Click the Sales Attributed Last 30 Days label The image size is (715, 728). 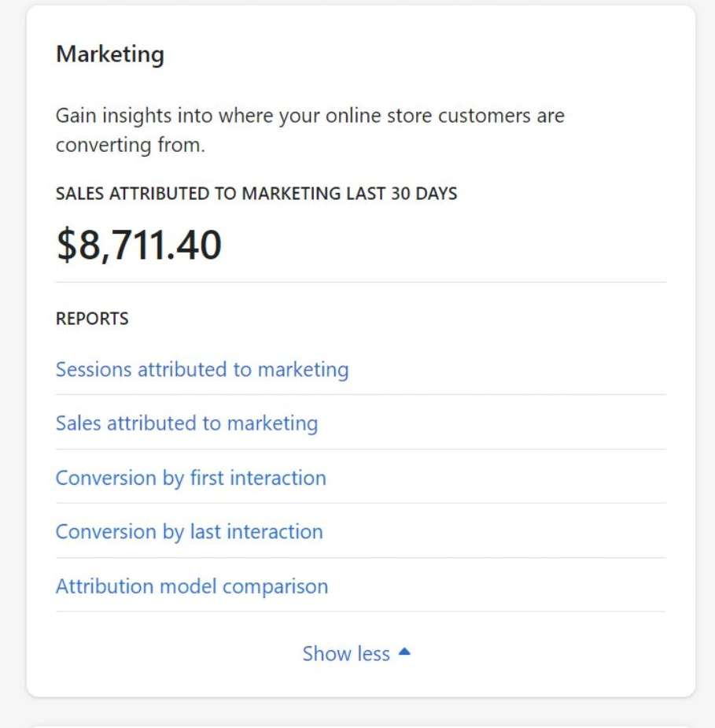tap(256, 193)
